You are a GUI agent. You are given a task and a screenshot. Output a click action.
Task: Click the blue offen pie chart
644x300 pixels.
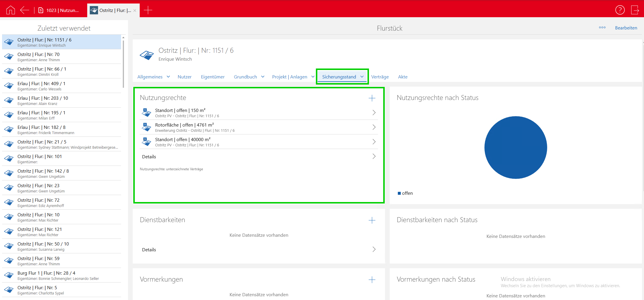(515, 148)
